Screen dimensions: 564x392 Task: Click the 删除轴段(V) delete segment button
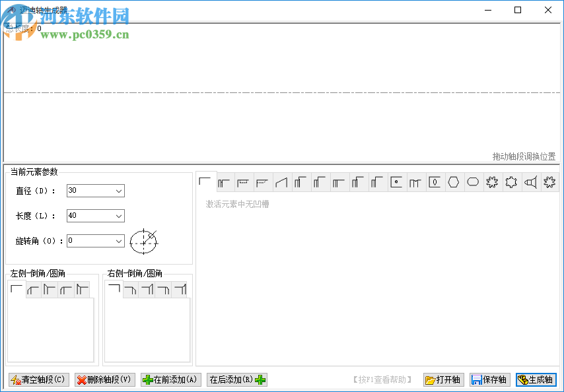(104, 379)
